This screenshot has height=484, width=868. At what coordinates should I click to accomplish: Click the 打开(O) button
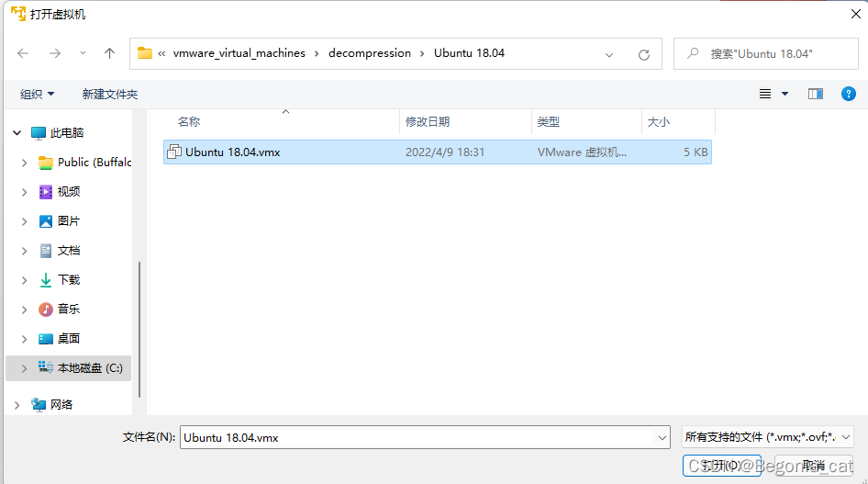722,465
